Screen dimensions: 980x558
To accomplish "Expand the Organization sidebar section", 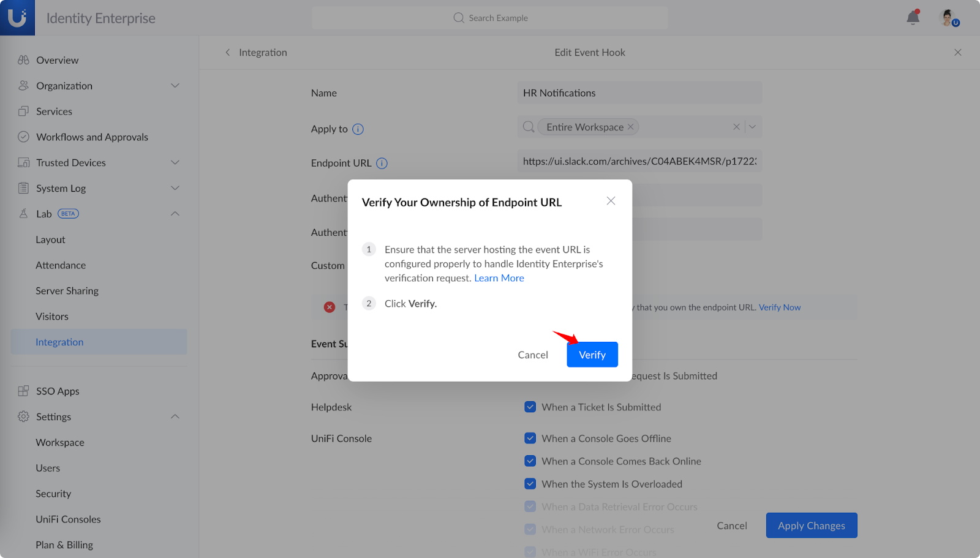I will (175, 86).
